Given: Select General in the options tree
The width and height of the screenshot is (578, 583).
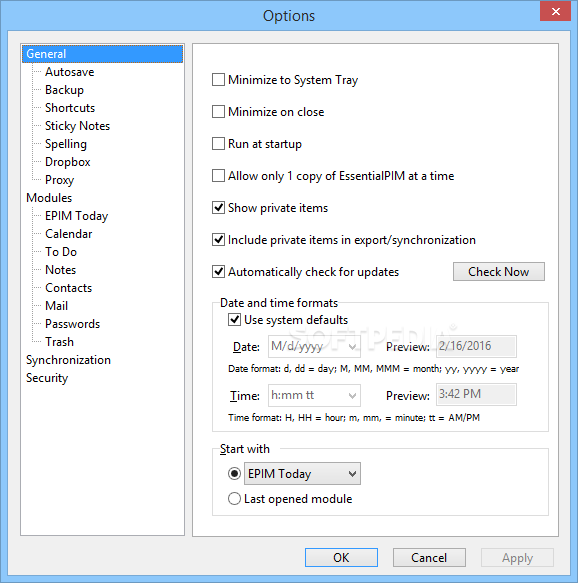Looking at the screenshot, I should (x=102, y=54).
